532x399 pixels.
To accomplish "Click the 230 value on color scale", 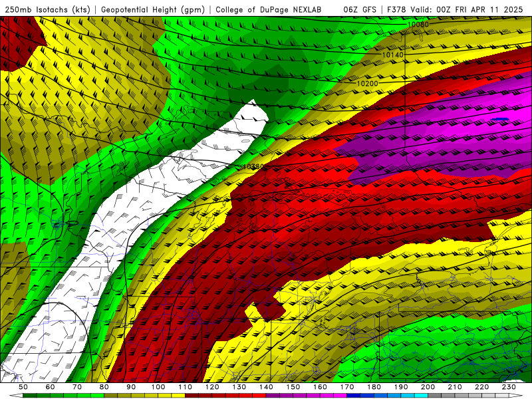I will (x=509, y=387).
